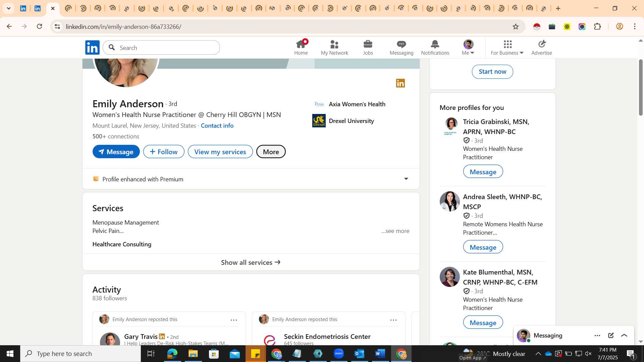Message Tricia Grabinski

[x=483, y=172]
